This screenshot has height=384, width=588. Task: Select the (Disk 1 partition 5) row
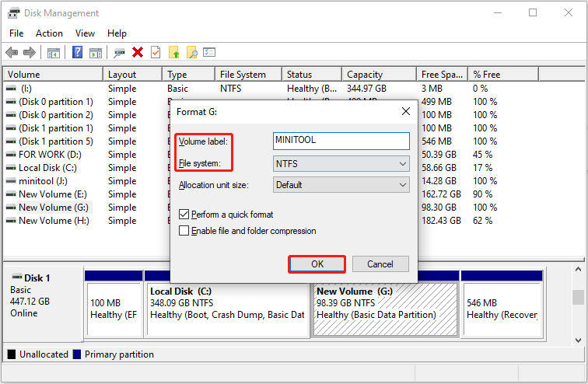point(55,141)
